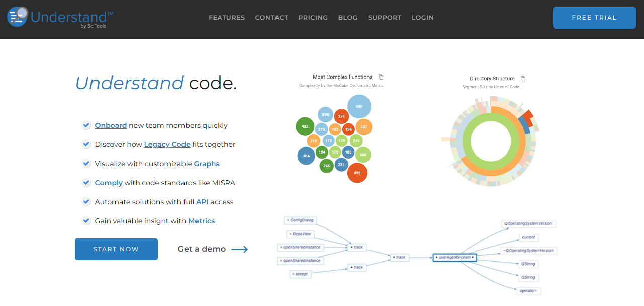Click the arrow next to Get a demo
The height and width of the screenshot is (306, 644).
(240, 249)
